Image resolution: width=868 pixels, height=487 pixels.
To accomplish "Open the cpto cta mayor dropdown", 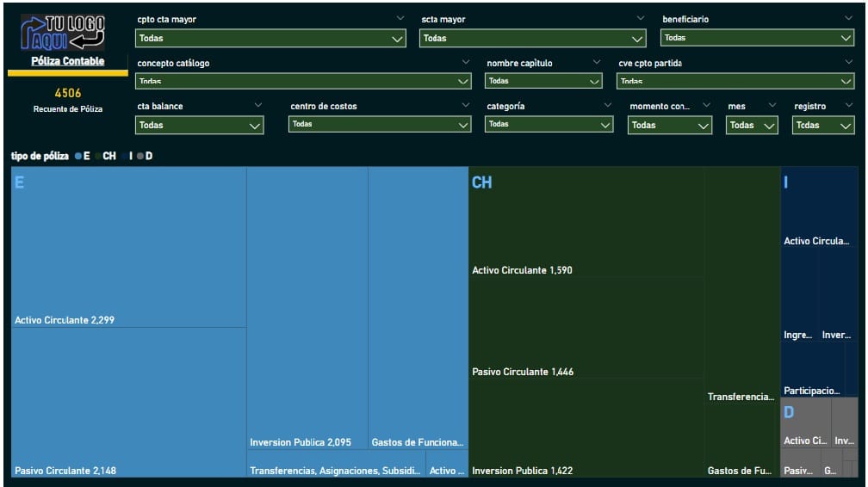I will click(x=270, y=38).
